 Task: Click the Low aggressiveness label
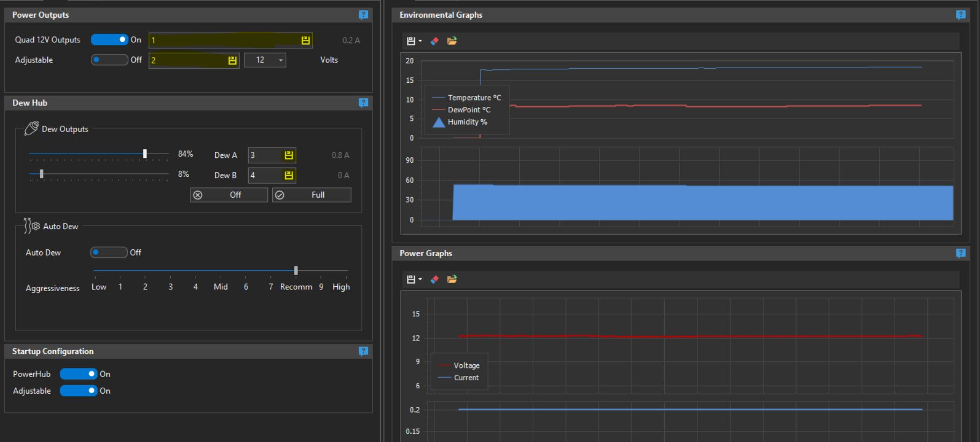point(99,287)
